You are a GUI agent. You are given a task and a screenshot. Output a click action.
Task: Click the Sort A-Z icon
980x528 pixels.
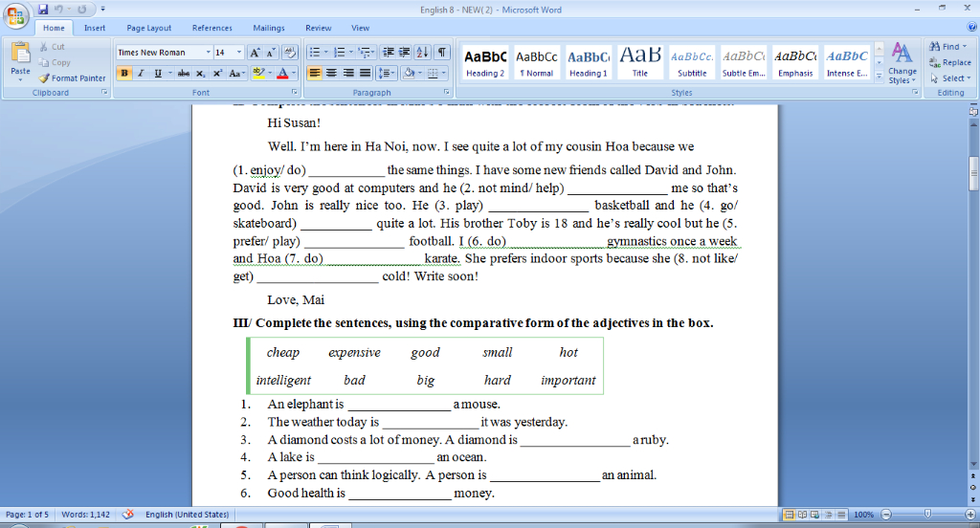pos(422,53)
